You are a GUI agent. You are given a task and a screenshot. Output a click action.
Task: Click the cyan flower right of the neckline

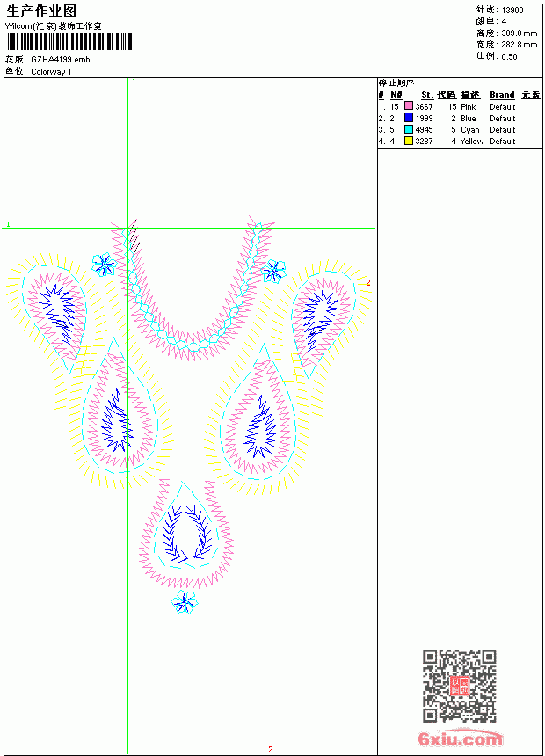tap(274, 271)
